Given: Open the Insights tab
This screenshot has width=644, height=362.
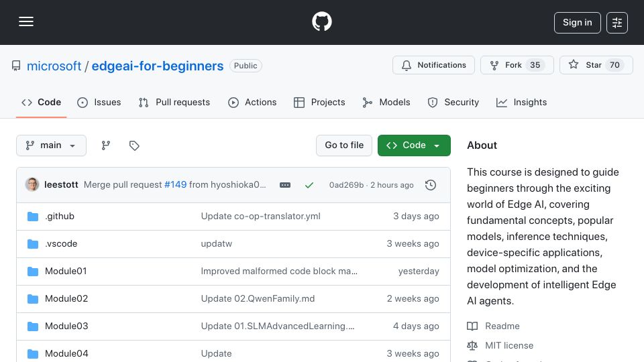Looking at the screenshot, I should point(521,102).
